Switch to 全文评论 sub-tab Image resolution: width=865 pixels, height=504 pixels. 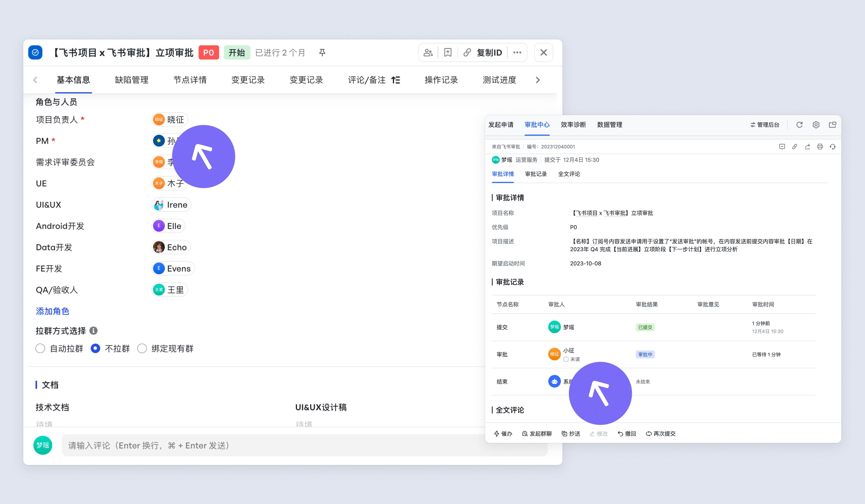click(x=569, y=174)
